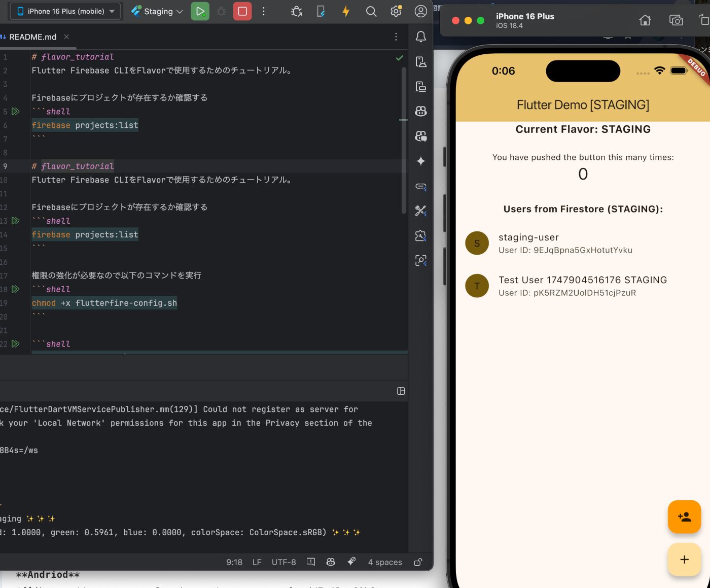Run the Staging configuration with green play button
The height and width of the screenshot is (588, 710).
pos(200,11)
